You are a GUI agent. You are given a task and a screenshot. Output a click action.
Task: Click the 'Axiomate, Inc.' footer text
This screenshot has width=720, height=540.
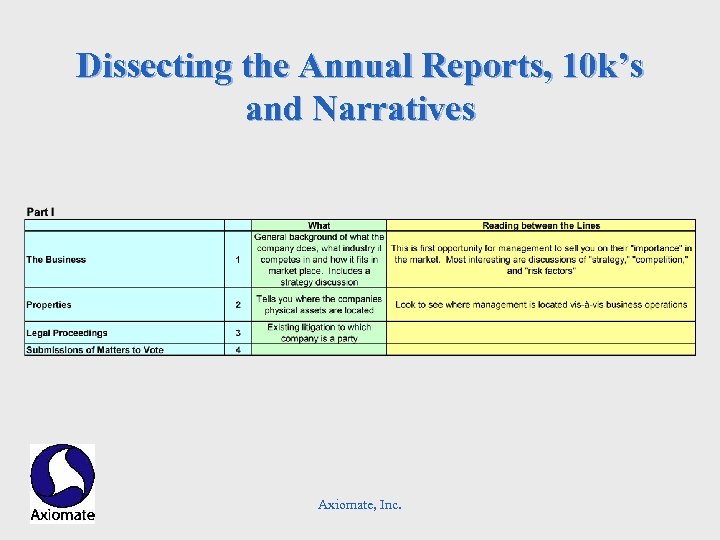(360, 505)
